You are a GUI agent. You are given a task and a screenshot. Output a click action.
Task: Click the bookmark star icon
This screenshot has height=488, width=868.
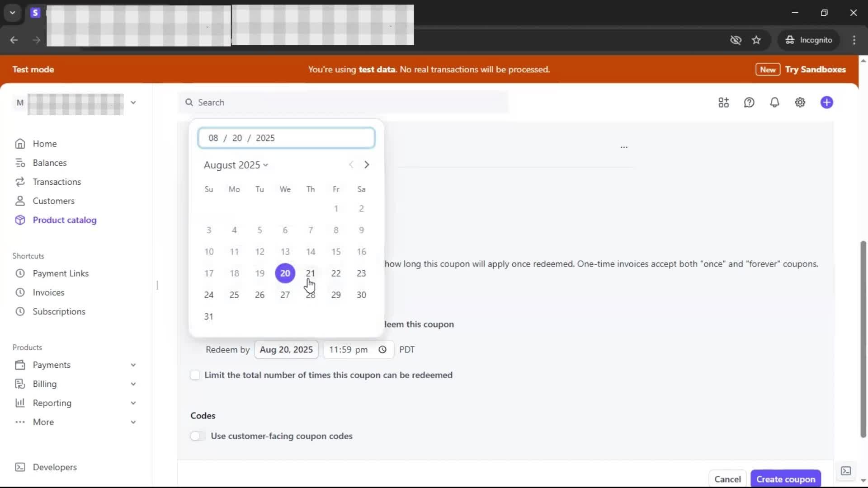[756, 40]
